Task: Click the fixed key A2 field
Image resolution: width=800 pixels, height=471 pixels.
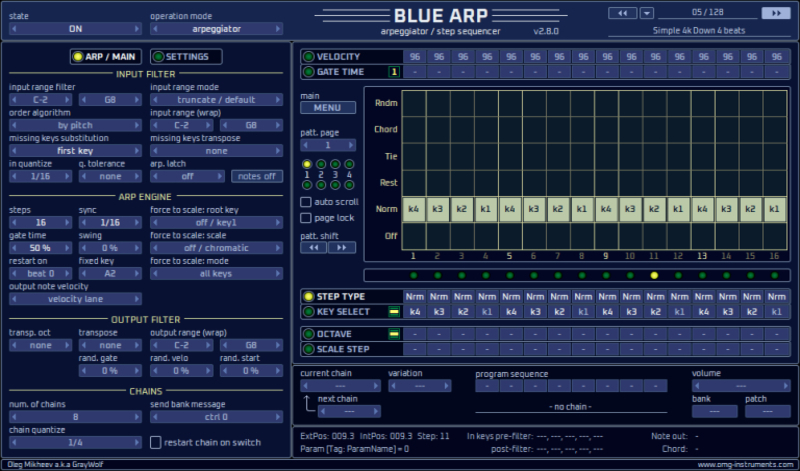Action: (x=110, y=274)
